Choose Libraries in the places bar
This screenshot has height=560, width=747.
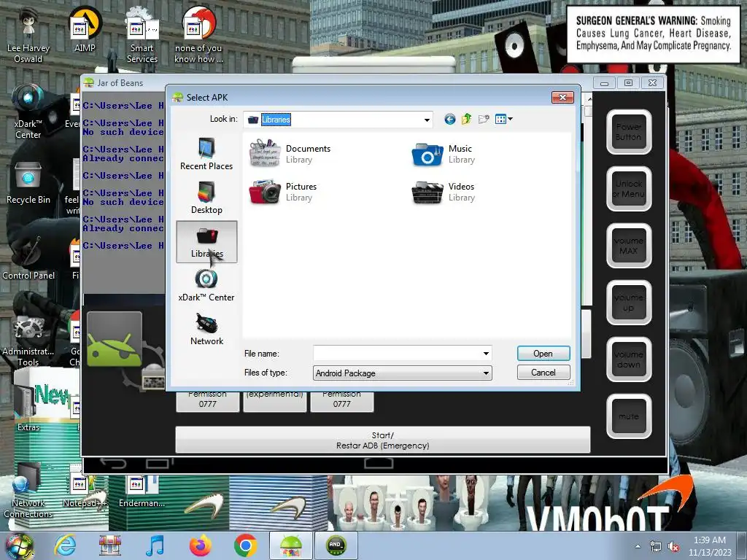tap(206, 241)
